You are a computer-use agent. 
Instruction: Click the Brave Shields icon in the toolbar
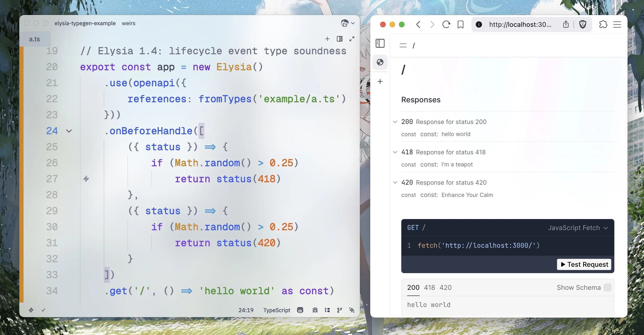coord(583,24)
